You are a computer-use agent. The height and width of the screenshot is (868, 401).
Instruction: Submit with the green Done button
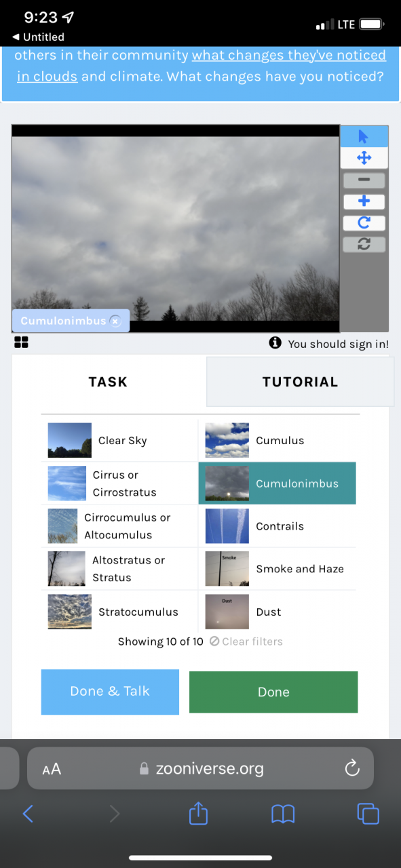[x=273, y=692]
